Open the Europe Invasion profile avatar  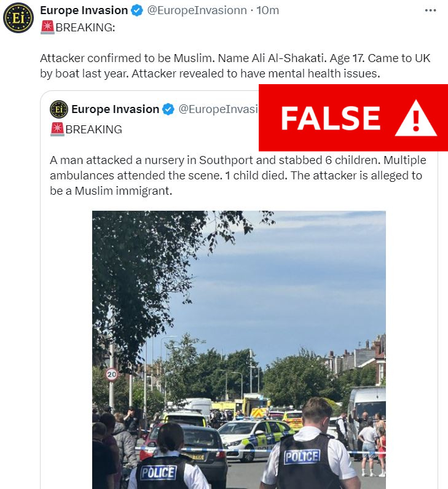click(x=18, y=18)
